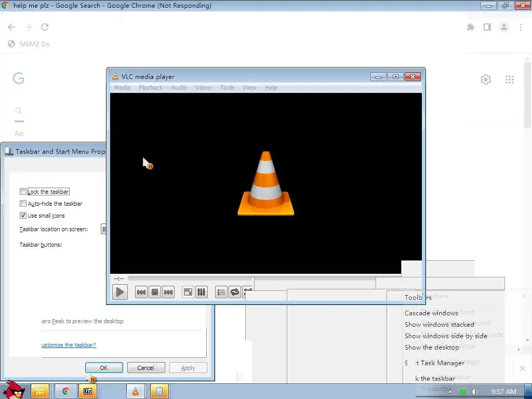This screenshot has height=399, width=532.
Task: Toggle VLC fullscreen video mode
Action: click(188, 292)
